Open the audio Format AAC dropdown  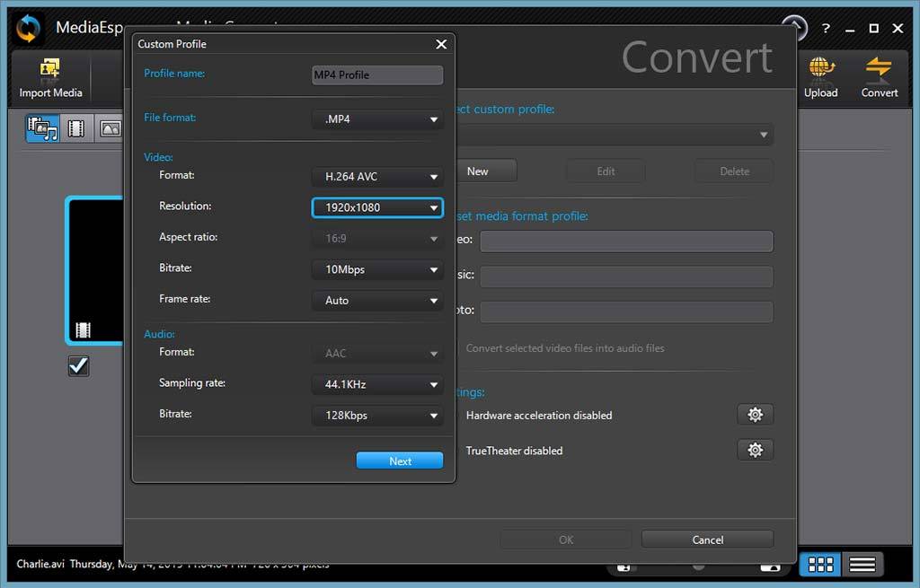tap(377, 354)
